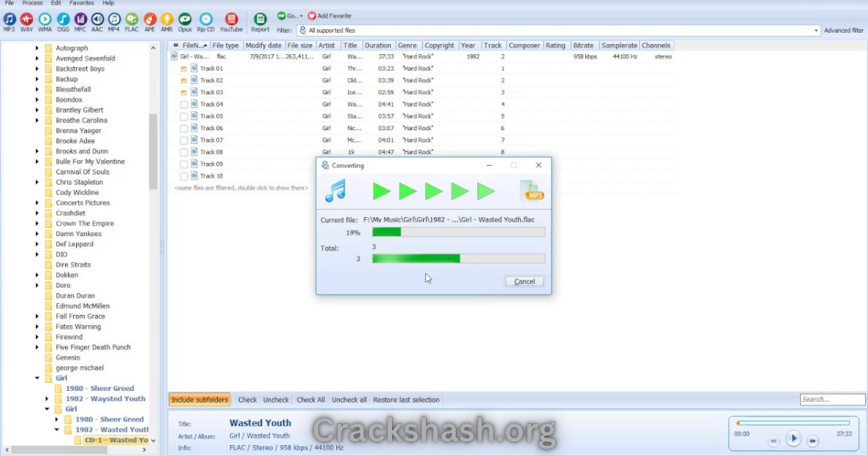Expand the Def Leppard folder

(38, 244)
